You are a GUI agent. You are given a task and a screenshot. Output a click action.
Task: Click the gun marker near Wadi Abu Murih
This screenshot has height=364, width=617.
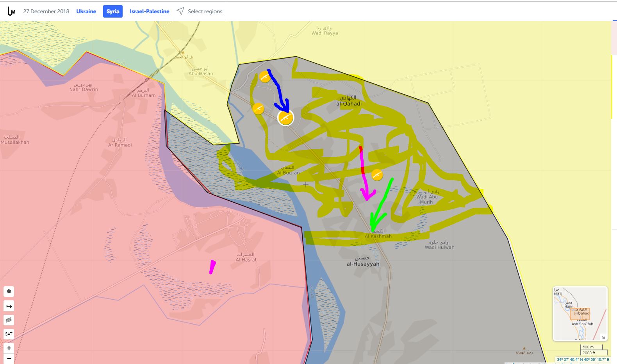[x=377, y=175]
